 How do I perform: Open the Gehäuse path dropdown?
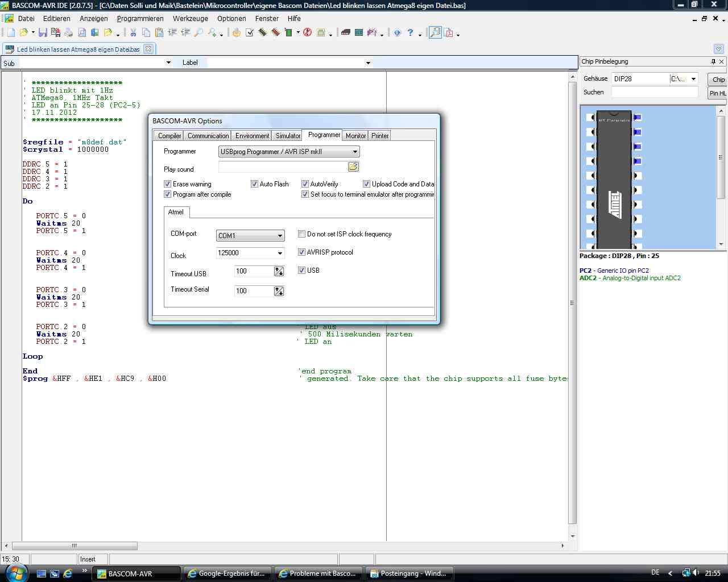pos(693,79)
